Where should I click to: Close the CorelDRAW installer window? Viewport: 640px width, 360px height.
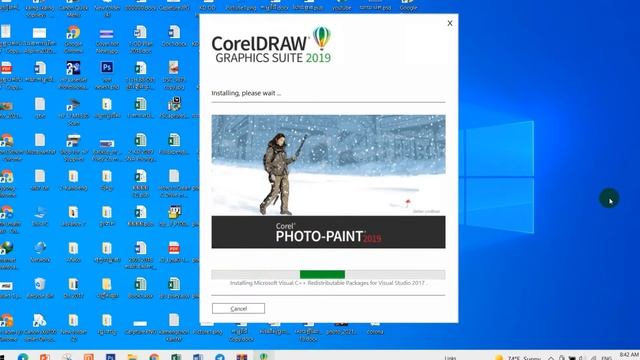450,23
